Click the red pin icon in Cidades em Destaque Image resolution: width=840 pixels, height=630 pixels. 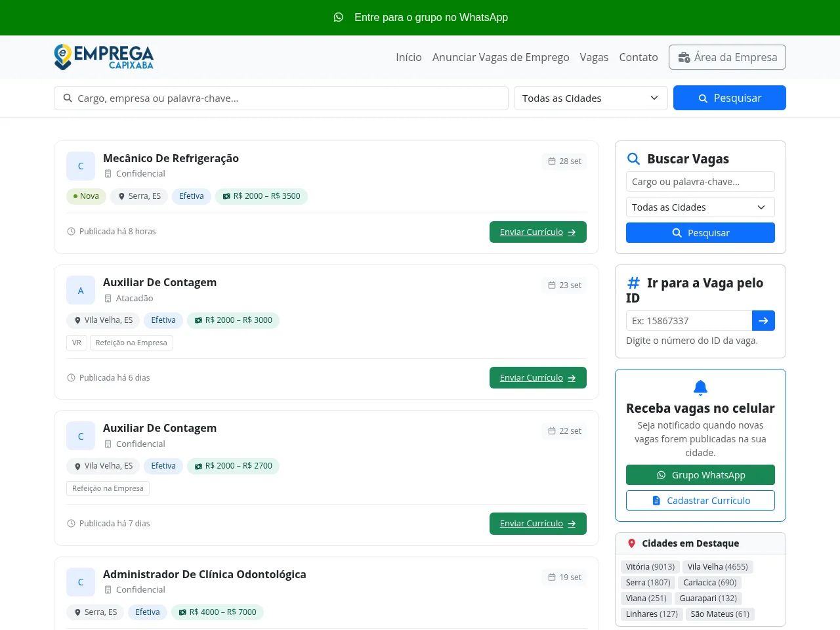[x=631, y=543]
